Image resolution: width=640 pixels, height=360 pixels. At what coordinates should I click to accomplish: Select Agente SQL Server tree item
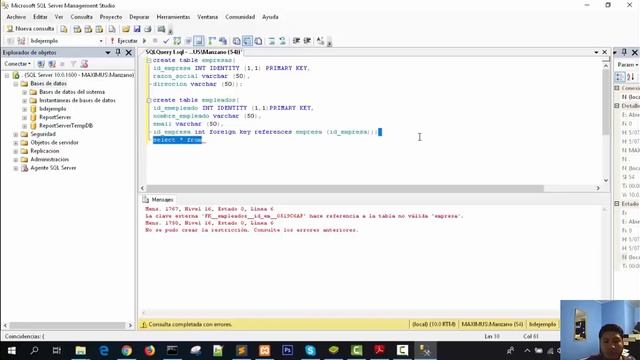pos(53,168)
